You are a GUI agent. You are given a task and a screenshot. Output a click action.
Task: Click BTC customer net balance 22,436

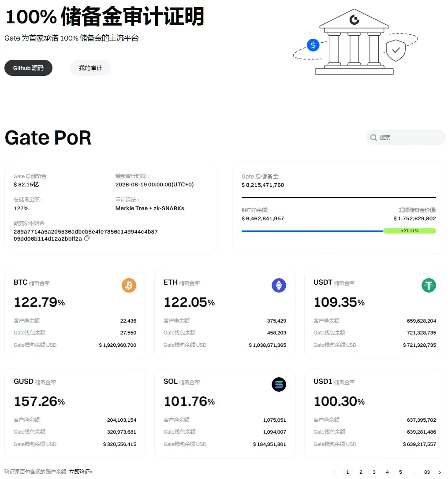point(128,321)
